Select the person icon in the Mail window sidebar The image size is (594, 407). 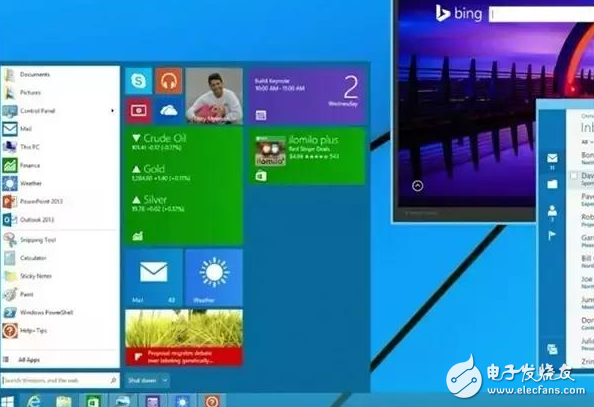[552, 210]
